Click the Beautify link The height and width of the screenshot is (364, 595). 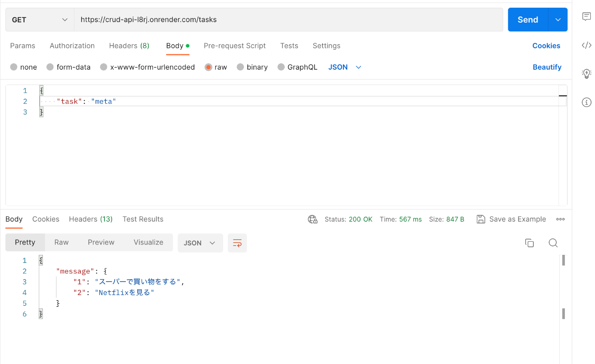pyautogui.click(x=547, y=67)
